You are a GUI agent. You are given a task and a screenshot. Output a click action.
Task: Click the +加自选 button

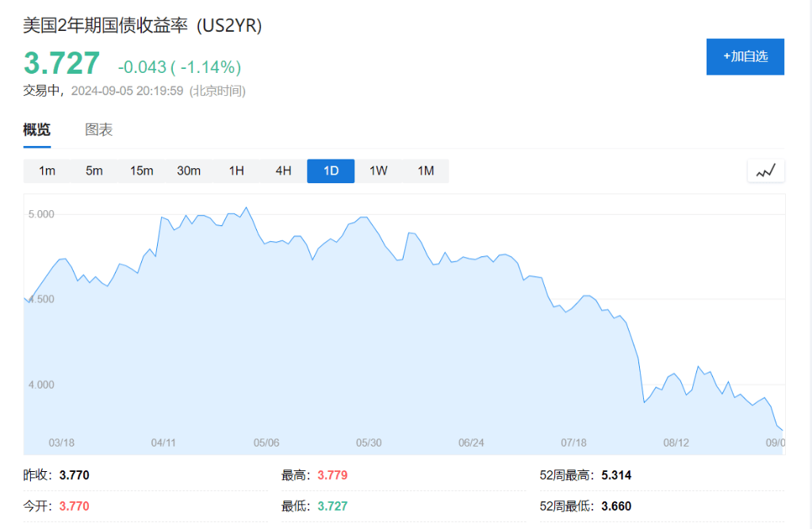click(x=745, y=56)
